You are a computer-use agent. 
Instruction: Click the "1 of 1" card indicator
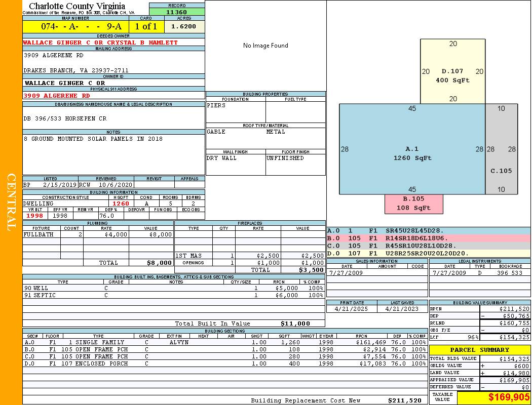pyautogui.click(x=146, y=26)
